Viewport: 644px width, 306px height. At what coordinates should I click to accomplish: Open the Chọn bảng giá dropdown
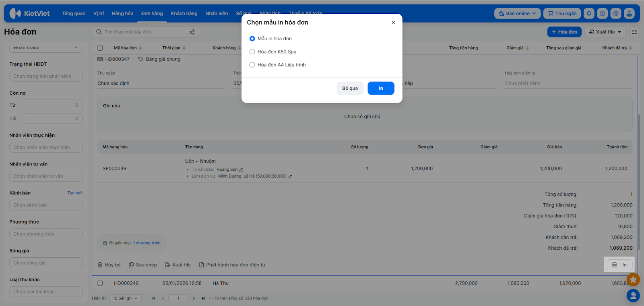tap(46, 263)
